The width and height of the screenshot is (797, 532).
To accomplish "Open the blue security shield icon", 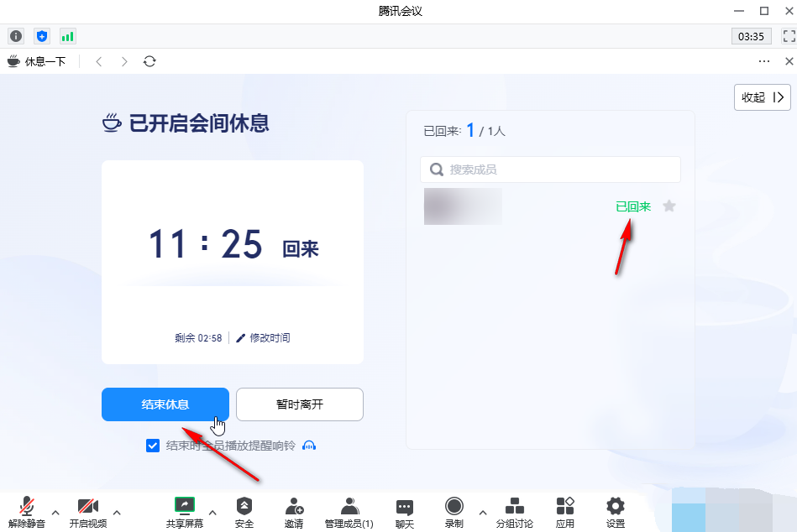I will pyautogui.click(x=42, y=36).
